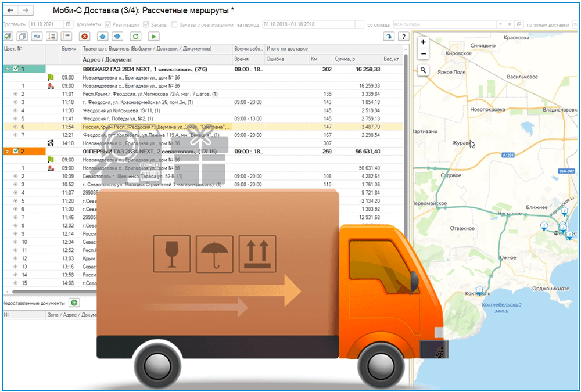Toggle the Заказы checkbox
This screenshot has height=392, width=581.
tap(146, 24)
